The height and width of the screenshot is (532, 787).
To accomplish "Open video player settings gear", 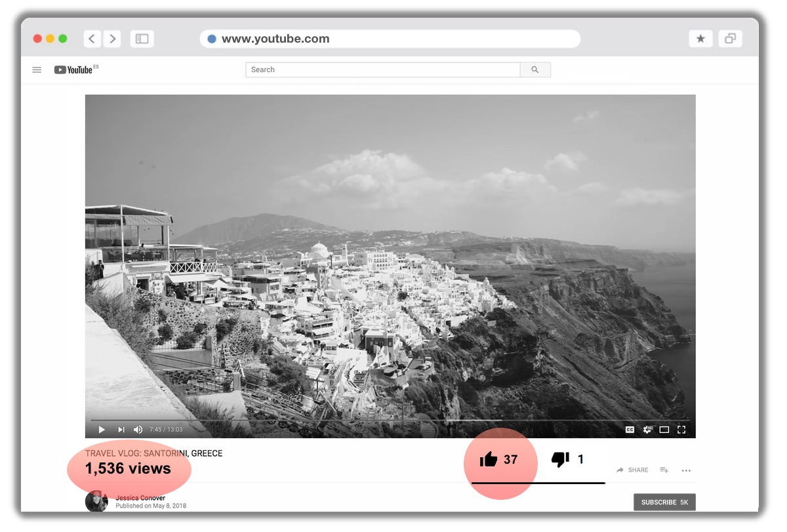I will 647,430.
